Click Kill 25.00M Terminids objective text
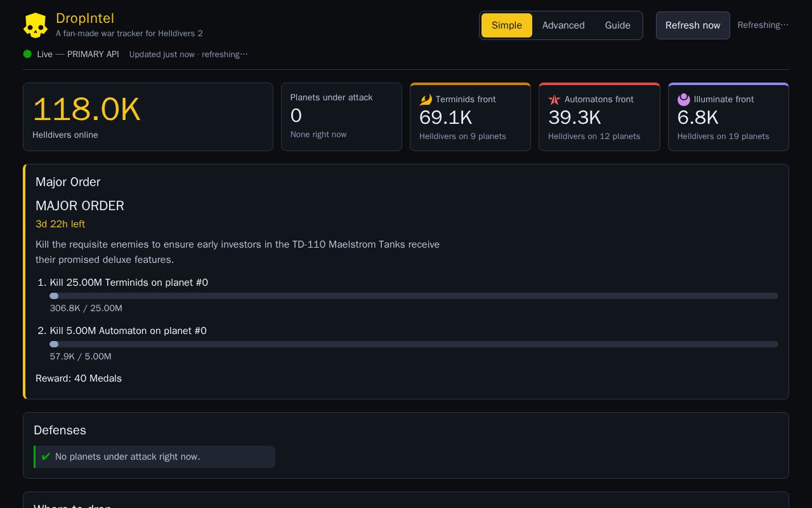Screen dimensions: 812x508 pos(129,283)
